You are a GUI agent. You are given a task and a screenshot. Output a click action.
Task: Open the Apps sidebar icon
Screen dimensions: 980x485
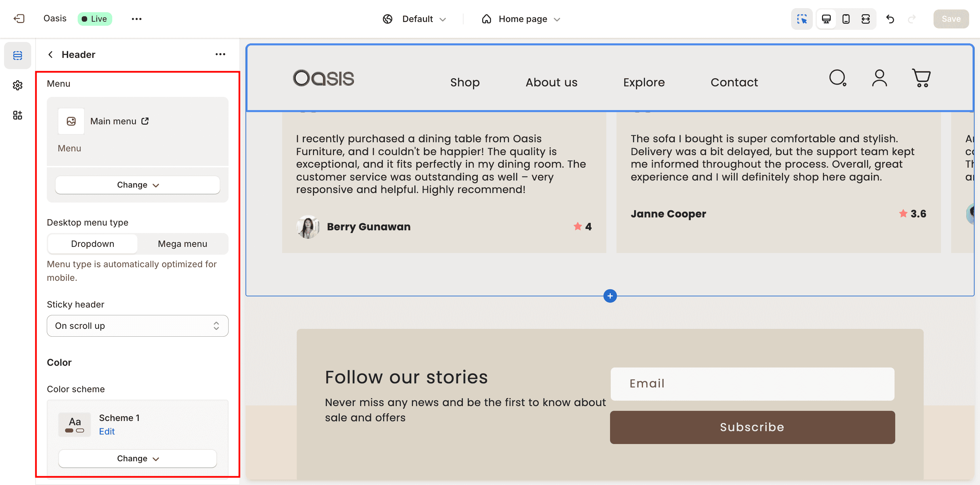coord(18,115)
